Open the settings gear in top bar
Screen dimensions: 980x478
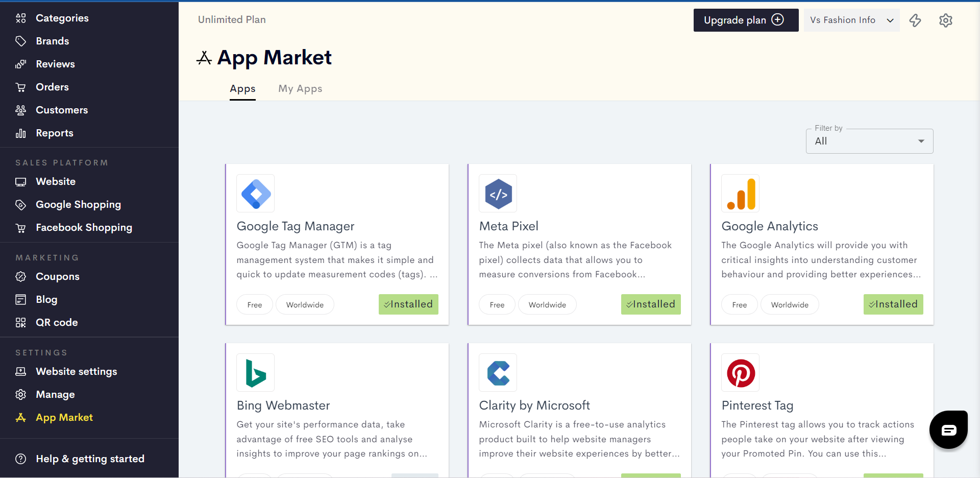click(946, 20)
